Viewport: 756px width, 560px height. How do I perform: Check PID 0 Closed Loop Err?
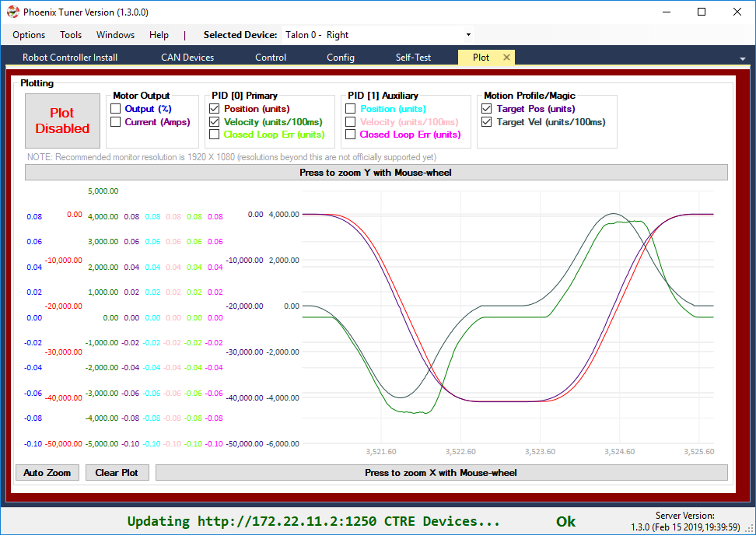(215, 134)
